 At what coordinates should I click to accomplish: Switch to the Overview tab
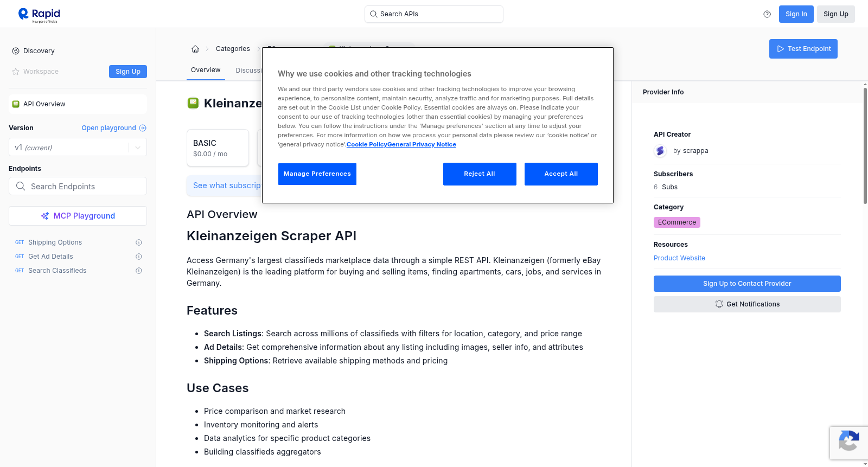(x=206, y=70)
